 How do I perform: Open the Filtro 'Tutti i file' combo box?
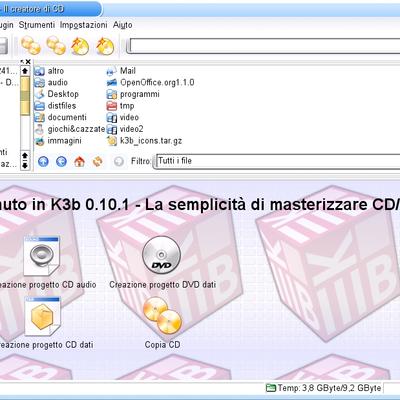click(277, 161)
